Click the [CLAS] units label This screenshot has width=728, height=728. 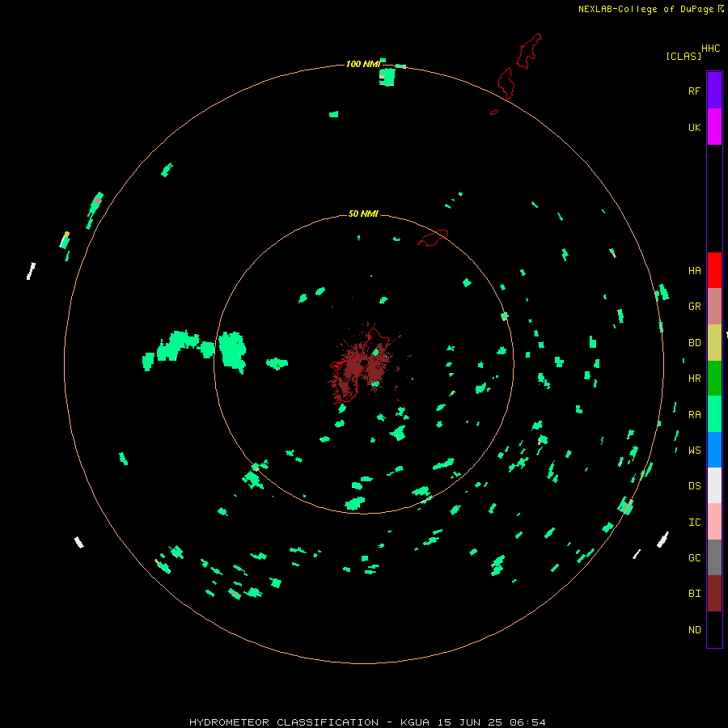click(684, 57)
